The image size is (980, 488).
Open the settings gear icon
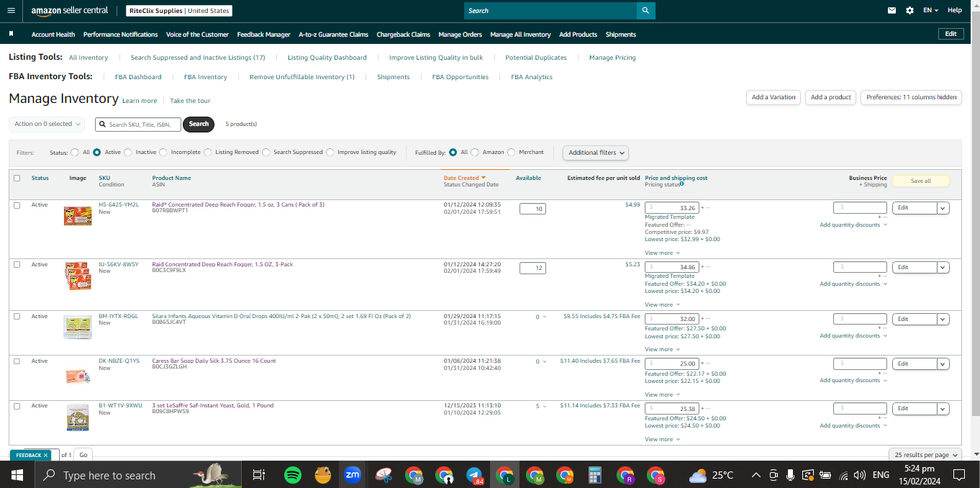coord(909,11)
